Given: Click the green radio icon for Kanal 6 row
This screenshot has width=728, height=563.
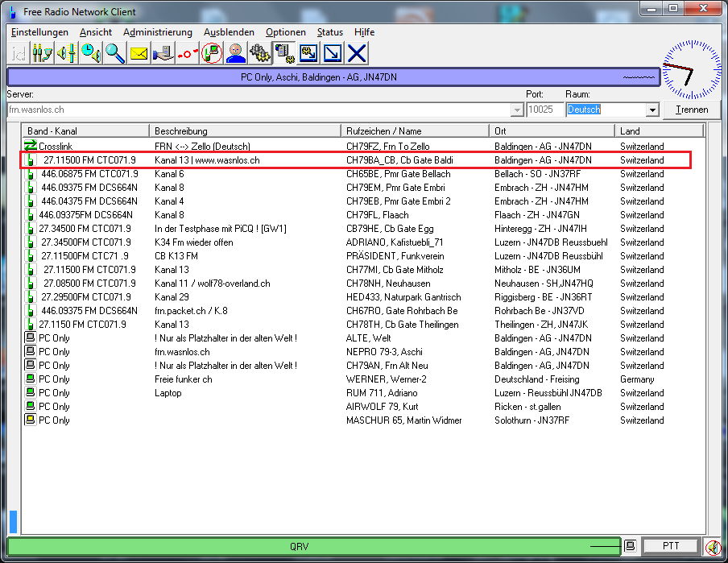Looking at the screenshot, I should click(30, 174).
